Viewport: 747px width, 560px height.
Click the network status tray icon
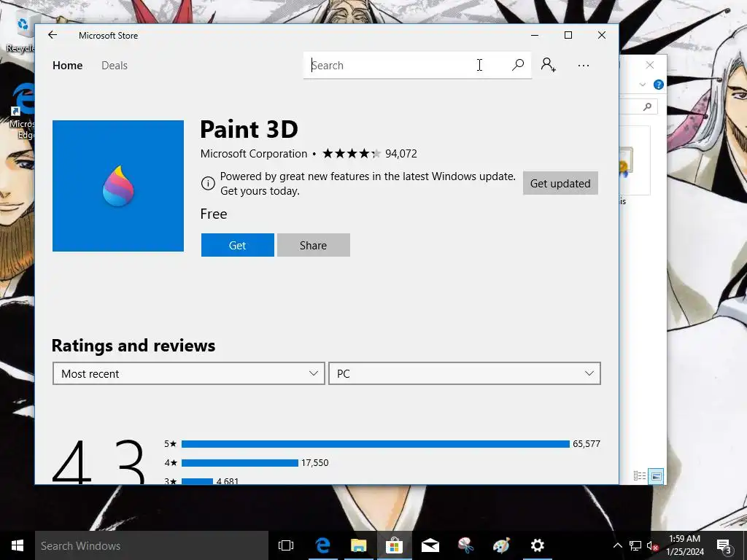(x=635, y=545)
